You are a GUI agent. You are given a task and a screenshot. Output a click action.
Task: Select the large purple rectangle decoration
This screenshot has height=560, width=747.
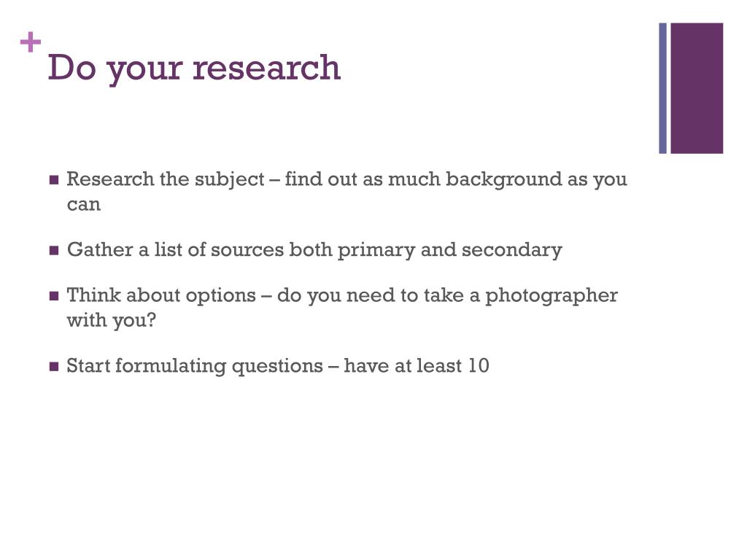697,88
